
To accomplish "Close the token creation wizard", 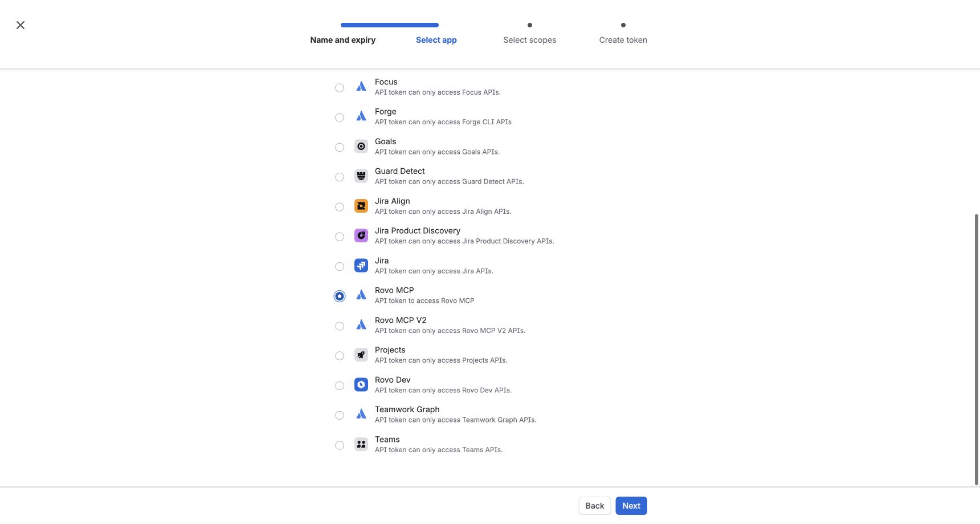I will coord(21,25).
